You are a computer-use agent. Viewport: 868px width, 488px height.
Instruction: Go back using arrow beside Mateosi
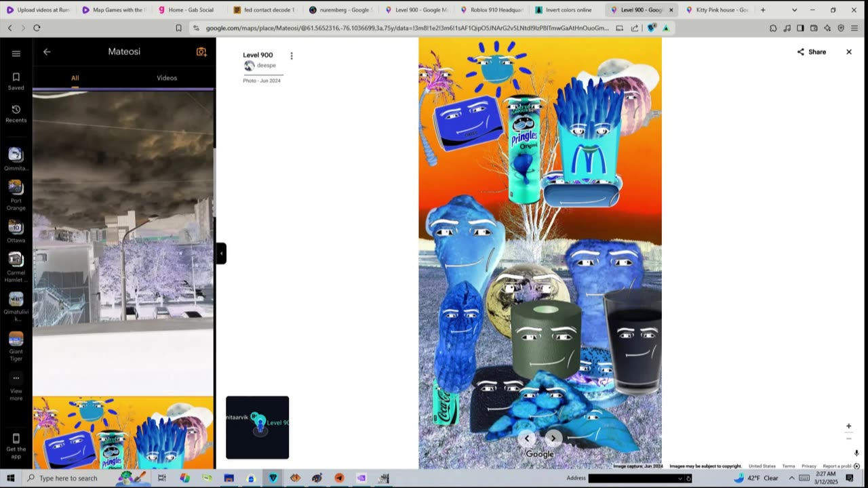pos(47,52)
